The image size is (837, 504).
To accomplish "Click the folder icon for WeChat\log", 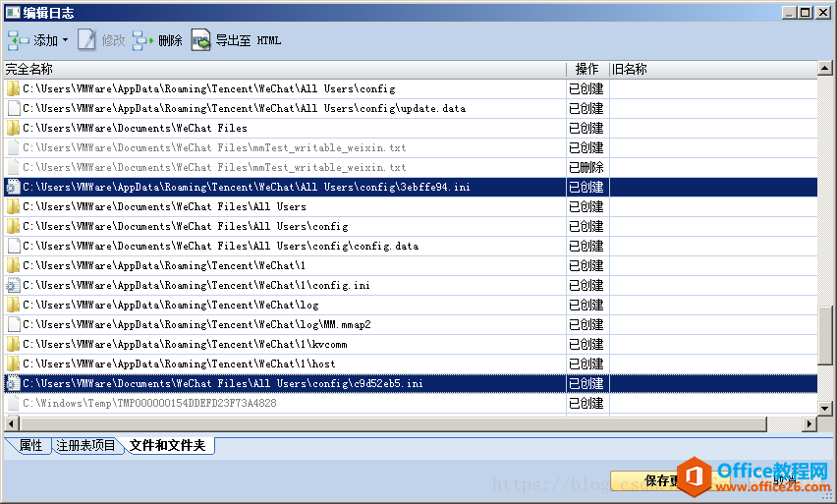I will click(x=13, y=305).
